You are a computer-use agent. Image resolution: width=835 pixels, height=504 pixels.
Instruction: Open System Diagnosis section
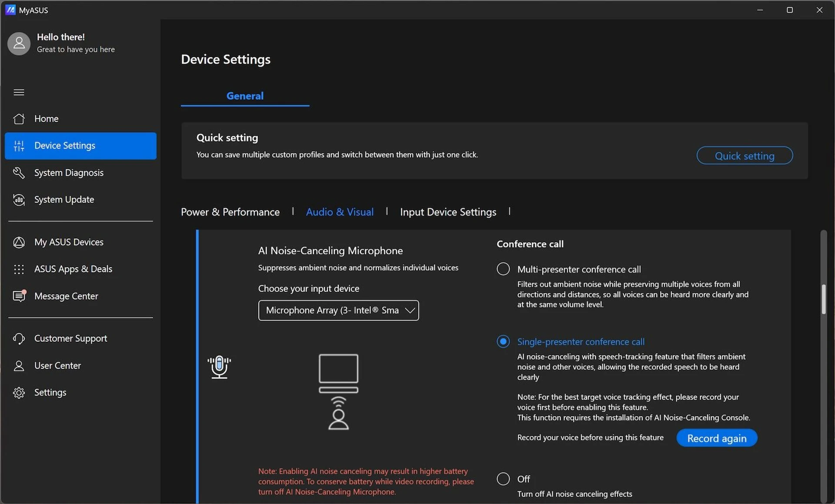tap(80, 173)
